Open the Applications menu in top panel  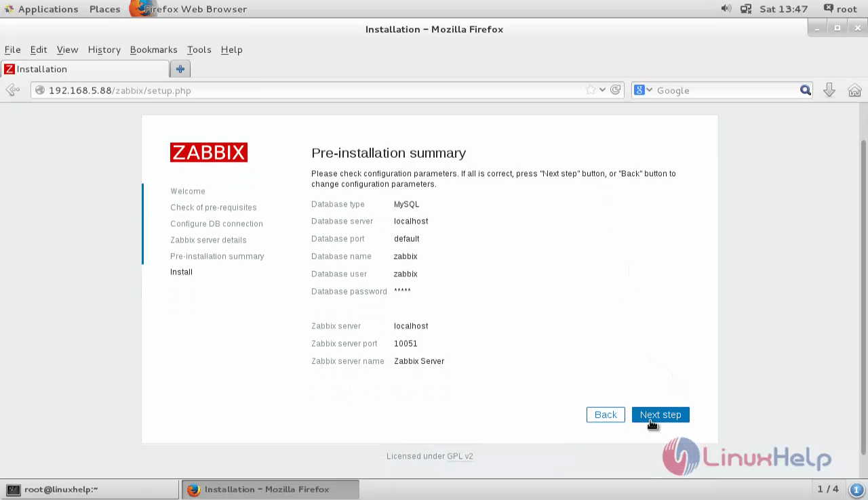(41, 9)
